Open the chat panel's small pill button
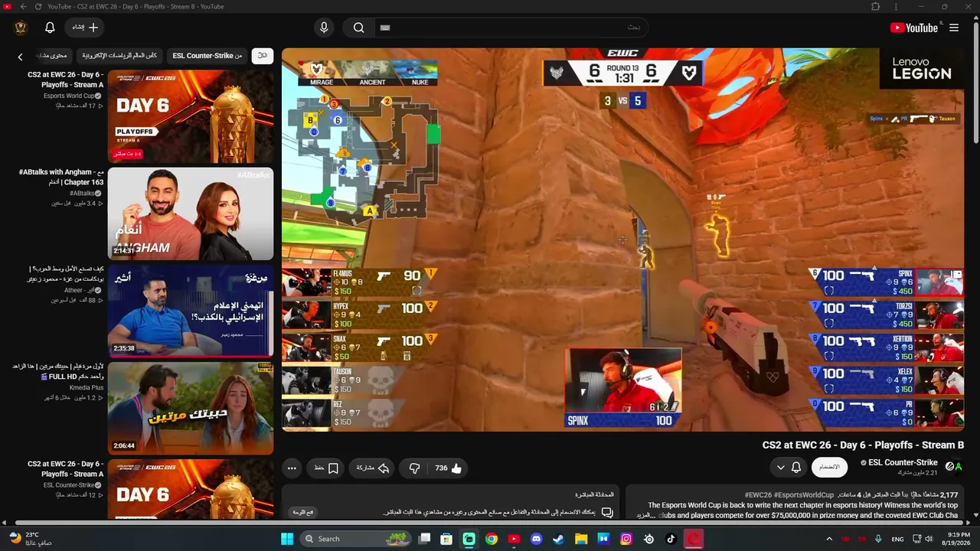980x551 pixels. click(302, 512)
